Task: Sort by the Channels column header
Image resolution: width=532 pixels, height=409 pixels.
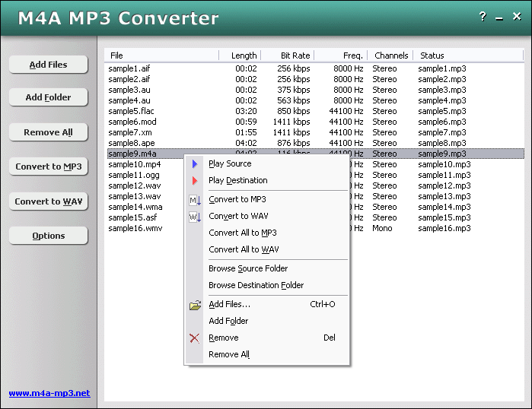Action: tap(390, 55)
